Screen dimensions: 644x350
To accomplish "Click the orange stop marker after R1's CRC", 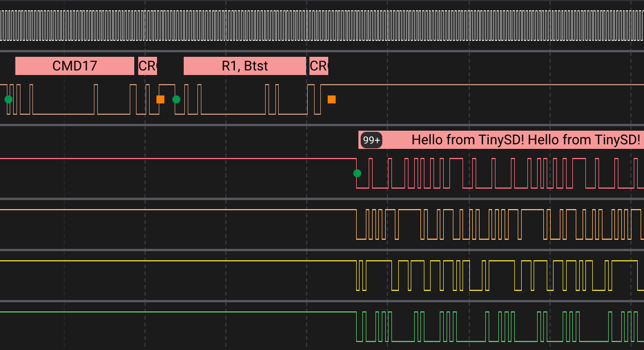I will (332, 99).
